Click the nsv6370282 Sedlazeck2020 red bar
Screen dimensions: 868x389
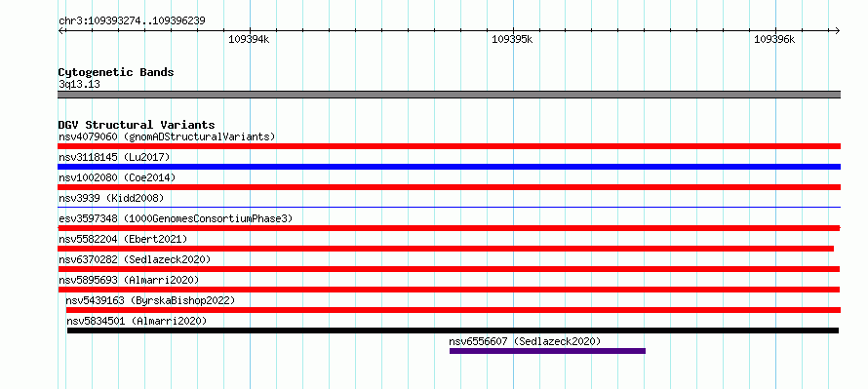point(449,269)
